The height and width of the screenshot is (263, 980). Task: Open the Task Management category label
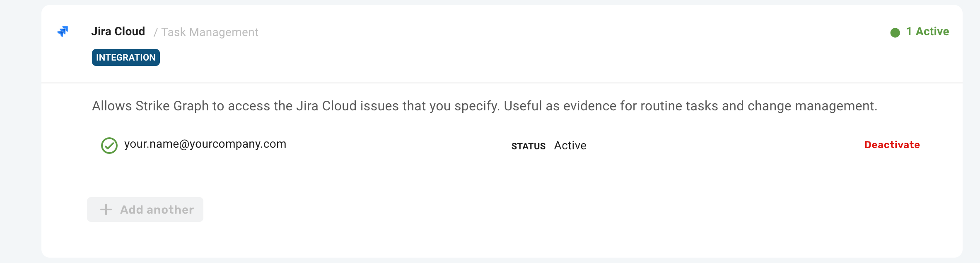coord(210,32)
